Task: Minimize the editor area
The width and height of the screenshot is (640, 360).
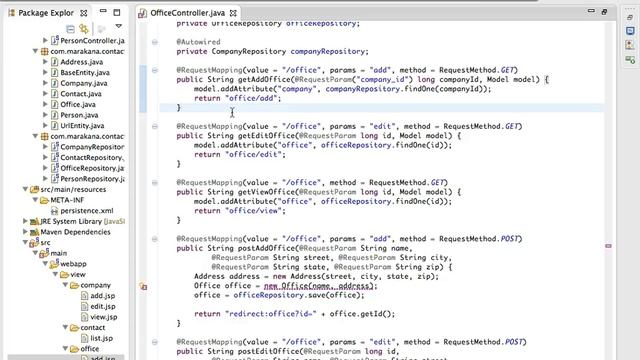Action: point(591,11)
